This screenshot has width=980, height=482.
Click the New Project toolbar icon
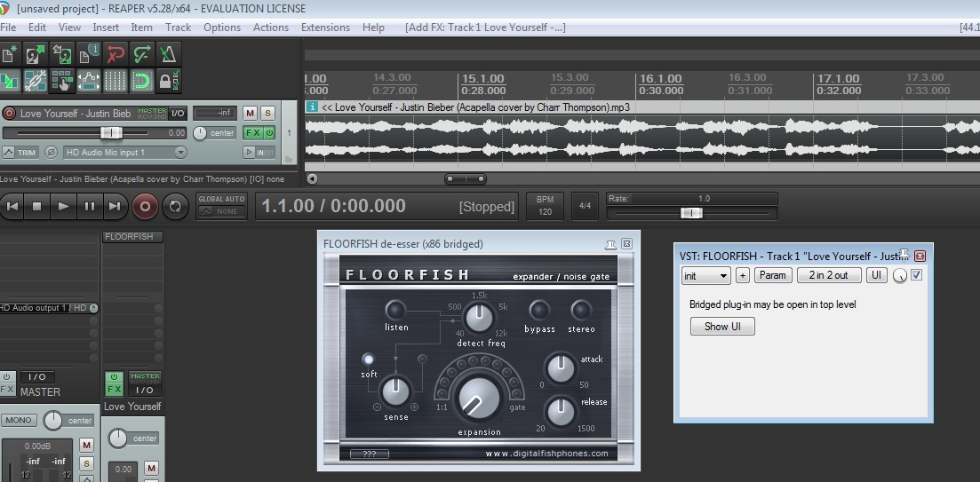pyautogui.click(x=9, y=54)
